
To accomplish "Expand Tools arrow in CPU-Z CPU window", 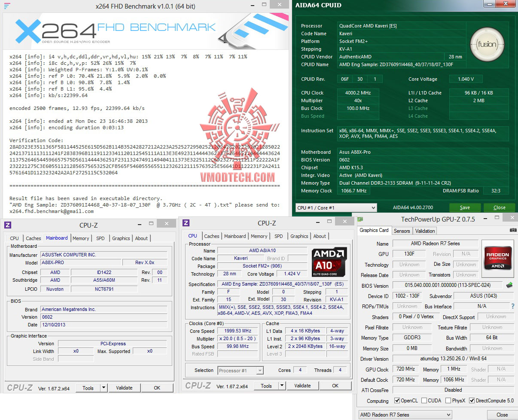I will coord(282,386).
